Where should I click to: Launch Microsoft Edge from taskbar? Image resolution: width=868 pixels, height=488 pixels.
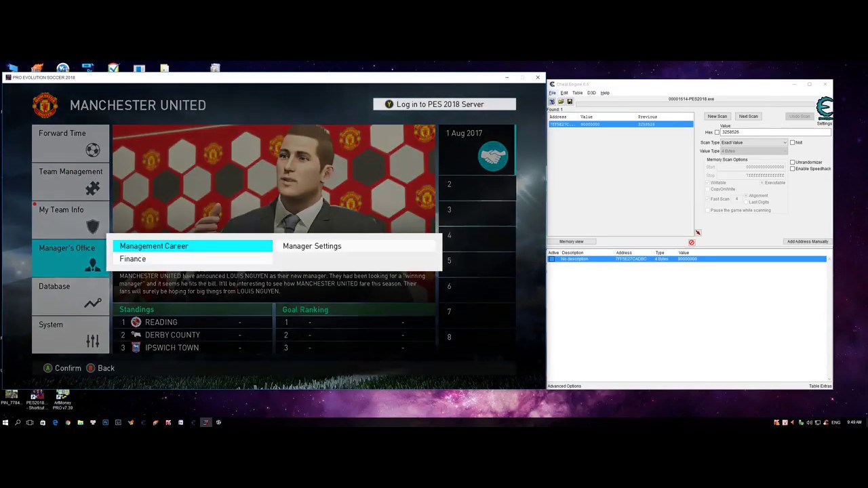(56, 422)
